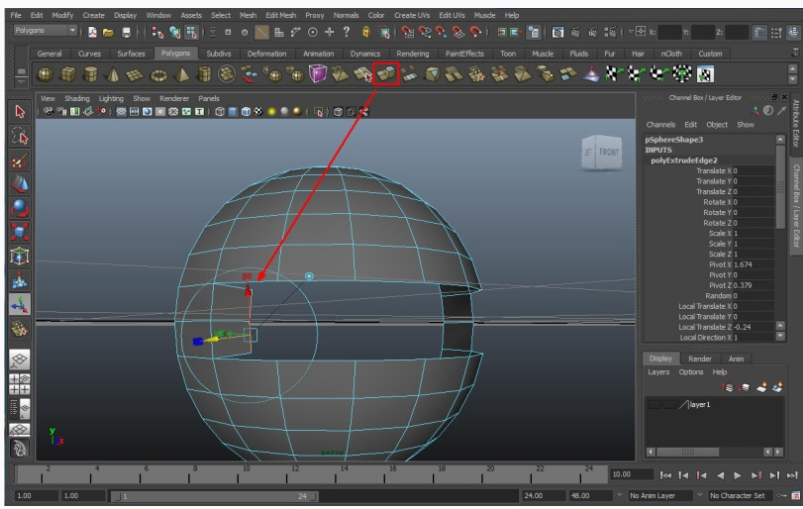803x509 pixels.
Task: Choose the arrow Select tool
Action: (19, 112)
